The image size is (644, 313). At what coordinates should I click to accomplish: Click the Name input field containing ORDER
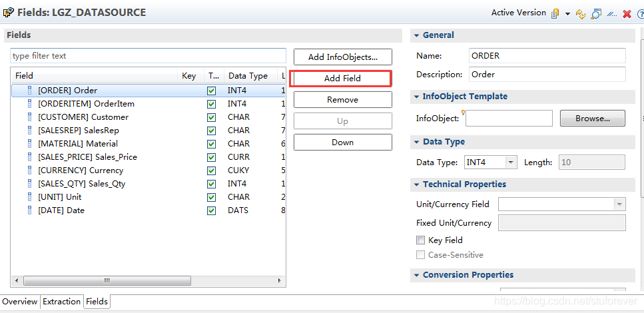point(547,55)
